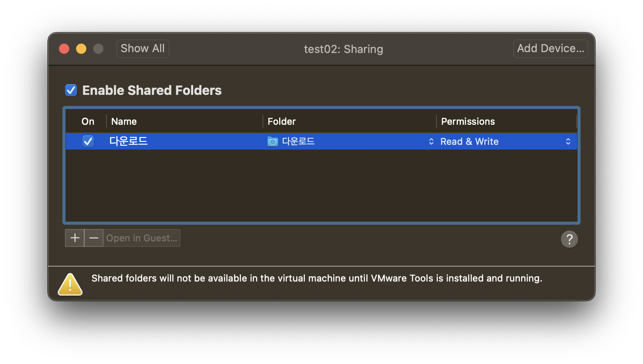Toggle the On checkbox for 다운로드 row
The image size is (643, 364).
[x=88, y=141]
